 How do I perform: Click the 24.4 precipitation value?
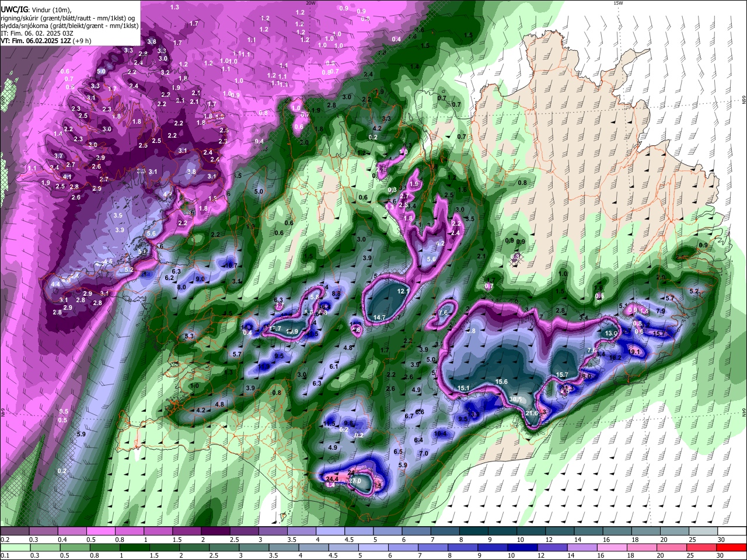tap(331, 478)
